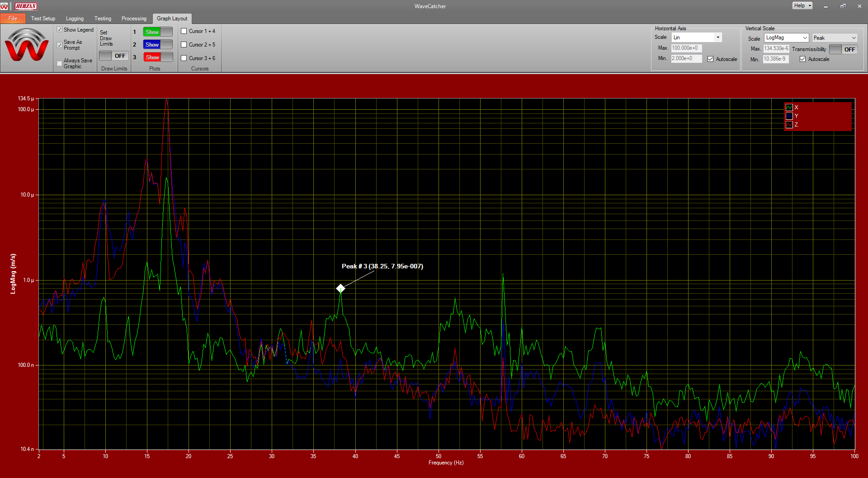Open the Horizontal Axis Lin scale dropdown
This screenshot has width=868, height=478.
tap(696, 37)
